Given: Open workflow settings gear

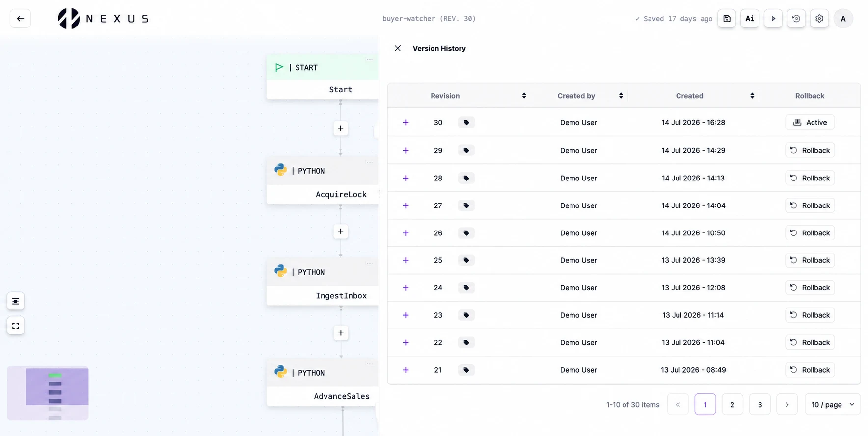Looking at the screenshot, I should (819, 19).
